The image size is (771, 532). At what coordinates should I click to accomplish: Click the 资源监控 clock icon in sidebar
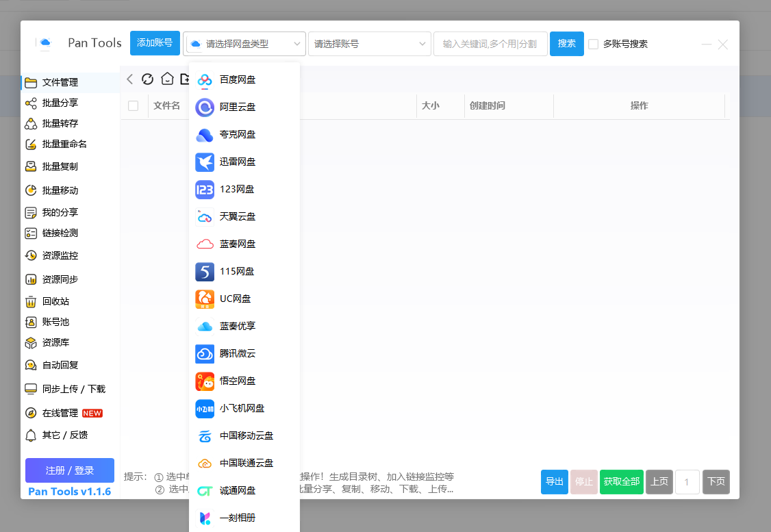31,255
